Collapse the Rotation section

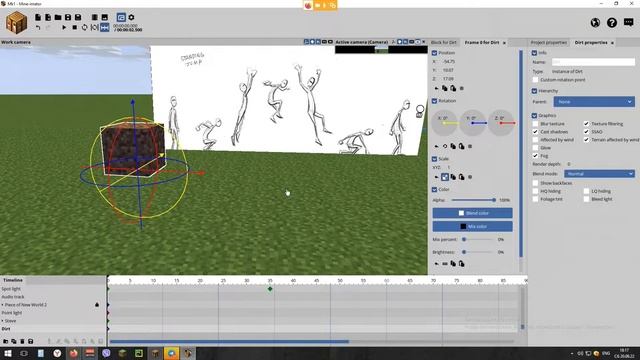click(x=434, y=101)
